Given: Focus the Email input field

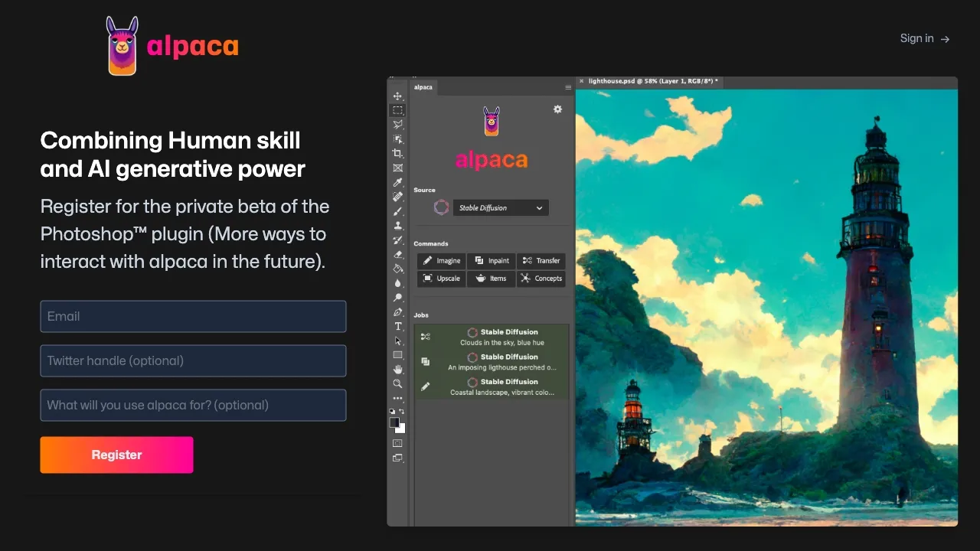Looking at the screenshot, I should pos(193,316).
